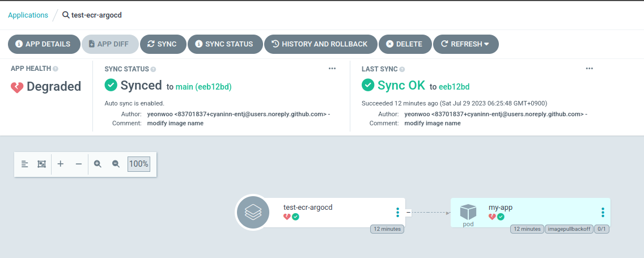644x258 pixels.
Task: Click the Auto sync is enabled text
Action: [134, 104]
